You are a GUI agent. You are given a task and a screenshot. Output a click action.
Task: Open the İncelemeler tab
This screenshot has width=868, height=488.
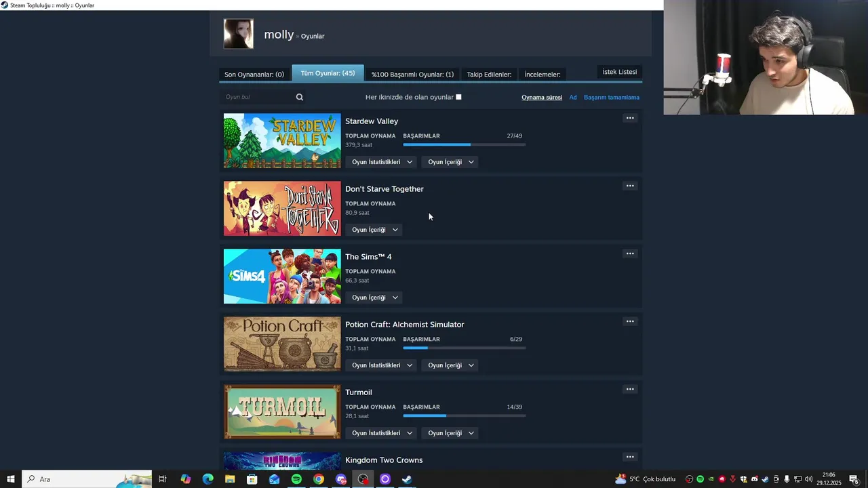[x=542, y=75]
